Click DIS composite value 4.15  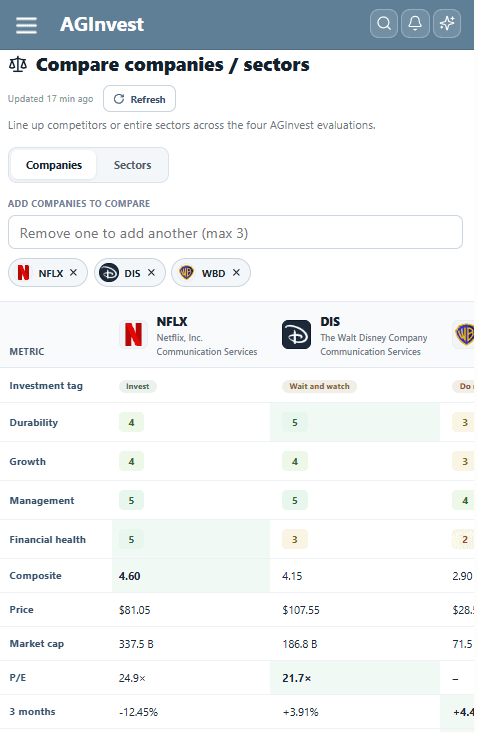tap(292, 576)
